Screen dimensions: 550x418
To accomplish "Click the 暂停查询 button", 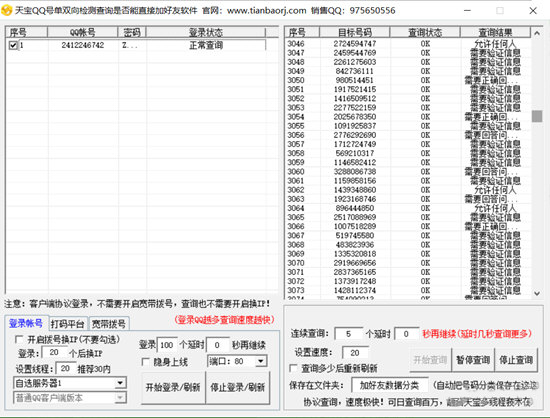I will (473, 360).
